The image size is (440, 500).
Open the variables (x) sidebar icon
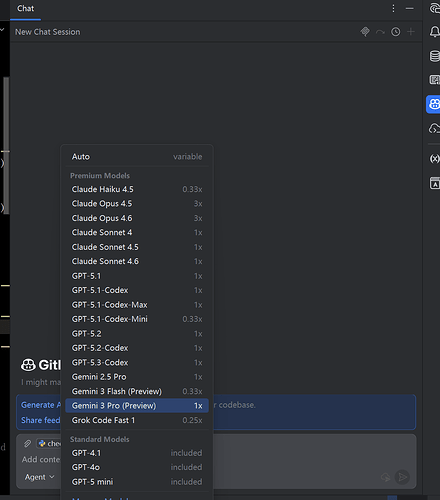[434, 159]
